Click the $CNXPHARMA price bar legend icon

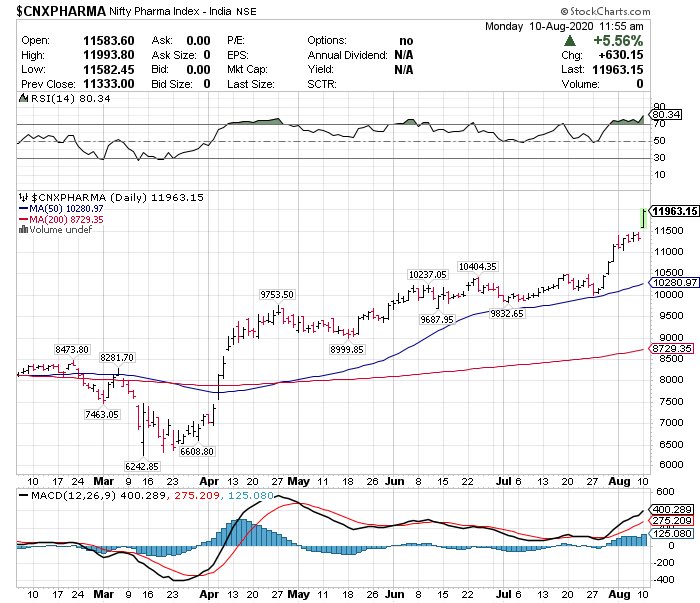coord(23,197)
